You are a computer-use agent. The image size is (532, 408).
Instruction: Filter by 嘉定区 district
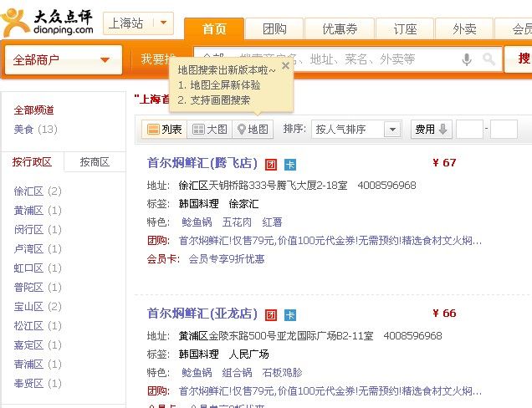(38, 345)
